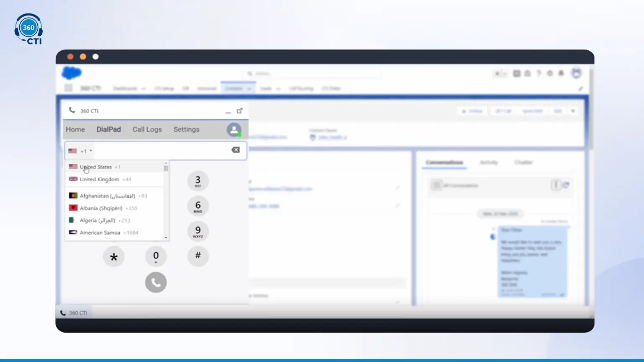Screen dimensions: 644x362
Task: Open the Call Logs tab
Action: (x=147, y=129)
